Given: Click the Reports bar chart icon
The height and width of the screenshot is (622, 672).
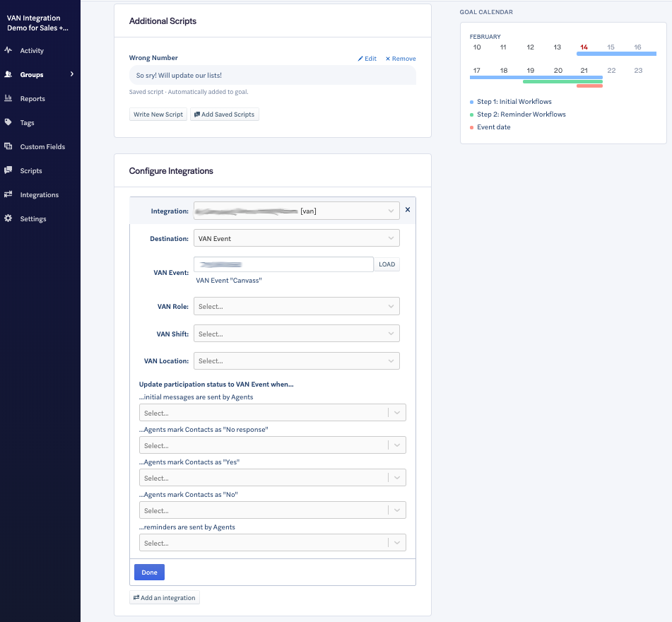Looking at the screenshot, I should pos(8,98).
